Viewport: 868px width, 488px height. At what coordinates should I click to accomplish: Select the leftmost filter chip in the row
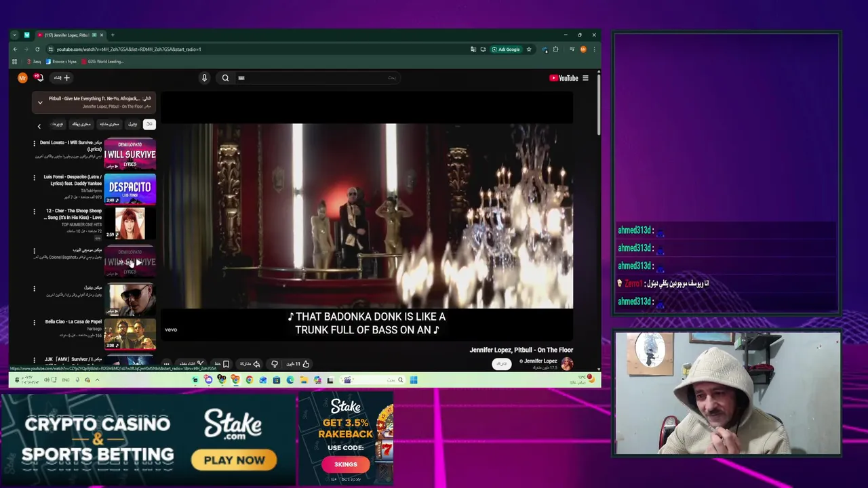pyautogui.click(x=57, y=124)
